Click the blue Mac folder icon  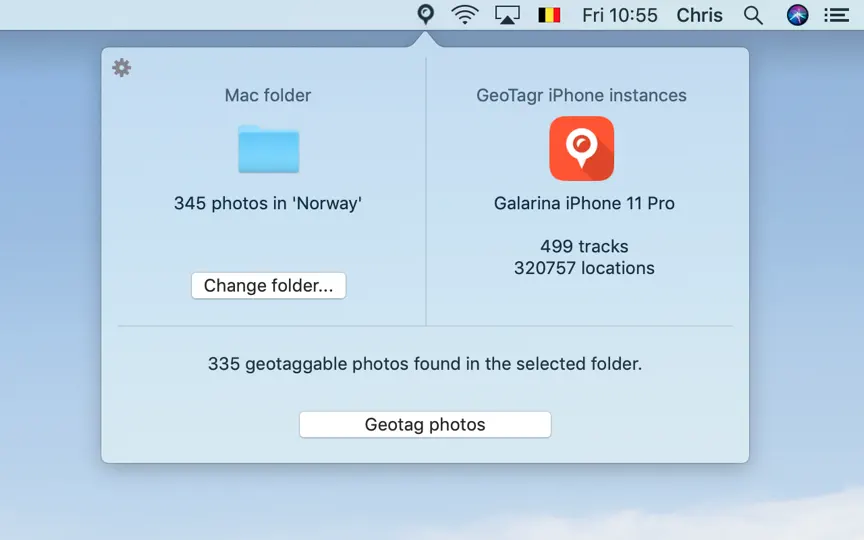pos(268,149)
